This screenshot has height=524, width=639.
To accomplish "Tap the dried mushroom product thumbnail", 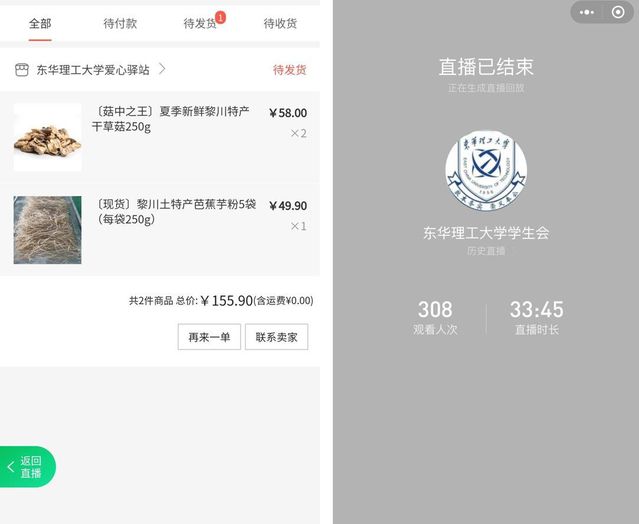I will pos(47,137).
